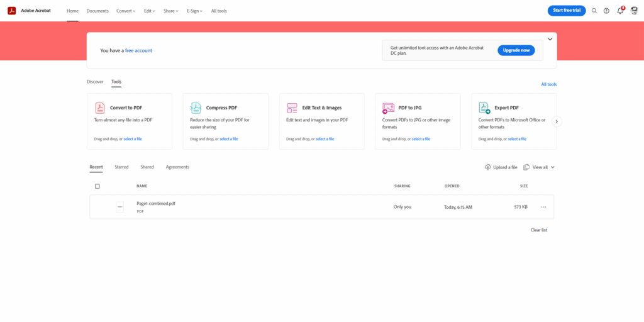Click the View all documents icon
This screenshot has height=322, width=644.
526,167
